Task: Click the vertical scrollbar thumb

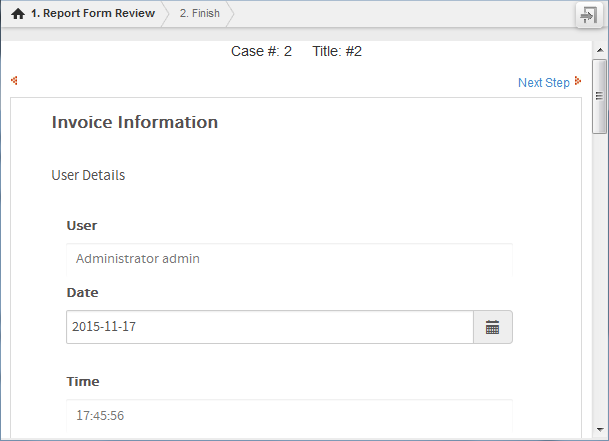Action: click(x=600, y=96)
